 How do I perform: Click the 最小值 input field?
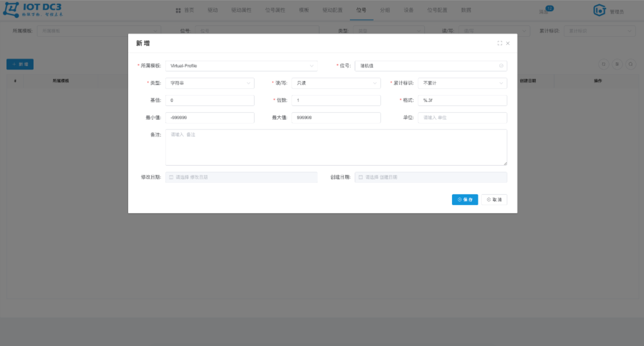coord(209,117)
